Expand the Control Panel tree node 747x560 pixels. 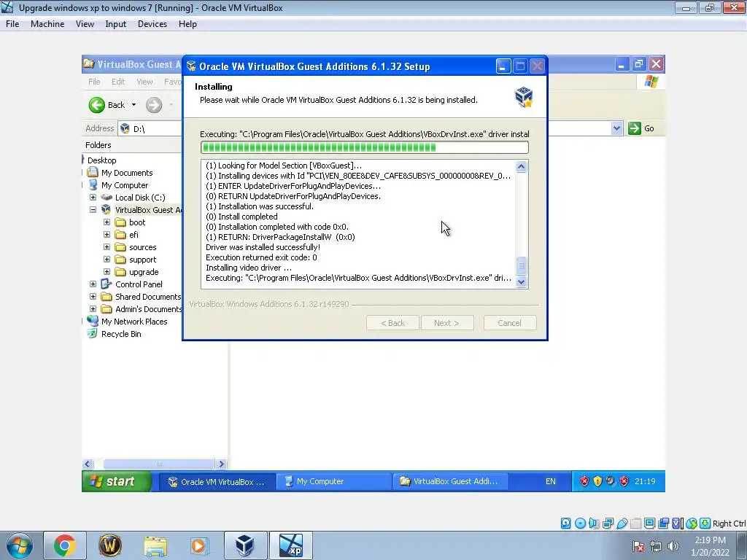[93, 284]
